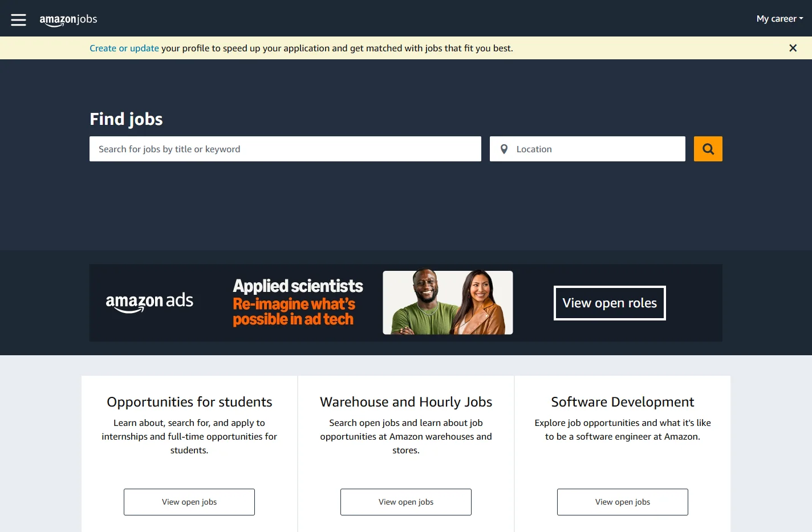Screen dimensions: 812x532
Task: Select the Opportunities for students heading
Action: [189, 402]
